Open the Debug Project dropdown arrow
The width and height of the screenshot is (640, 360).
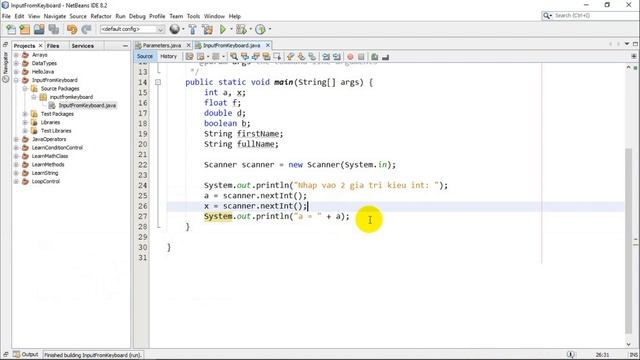click(x=250, y=29)
